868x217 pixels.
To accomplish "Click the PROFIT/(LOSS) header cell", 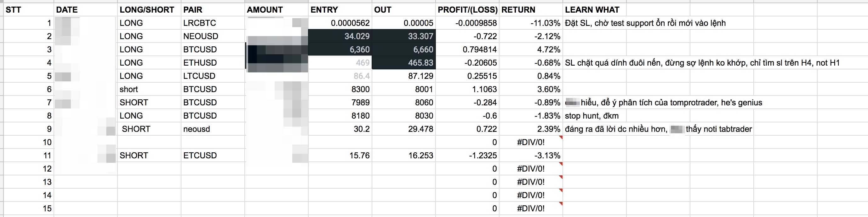I will coord(467,10).
